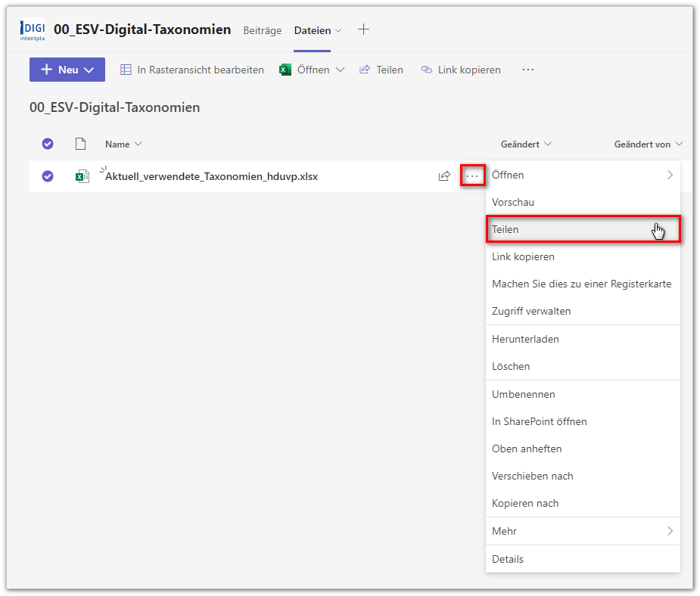Image resolution: width=700 pixels, height=596 pixels.
Task: Select Herunterladen in context menu
Action: 525,339
